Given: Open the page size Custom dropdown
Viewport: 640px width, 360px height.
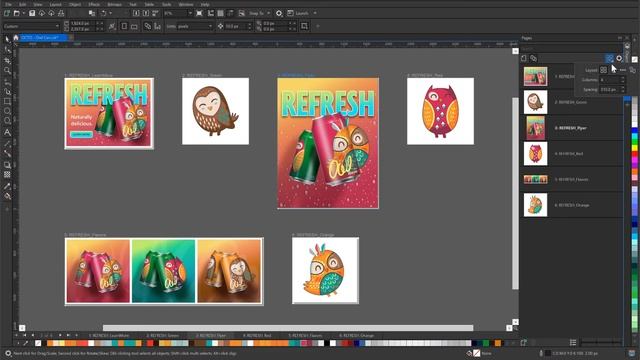Looking at the screenshot, I should click(31, 26).
